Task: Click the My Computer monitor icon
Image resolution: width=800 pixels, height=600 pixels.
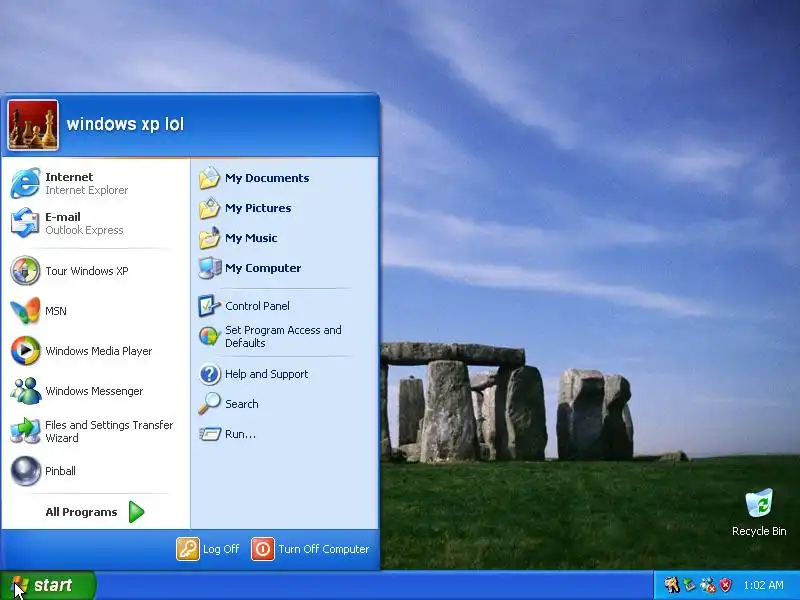Action: (x=209, y=268)
